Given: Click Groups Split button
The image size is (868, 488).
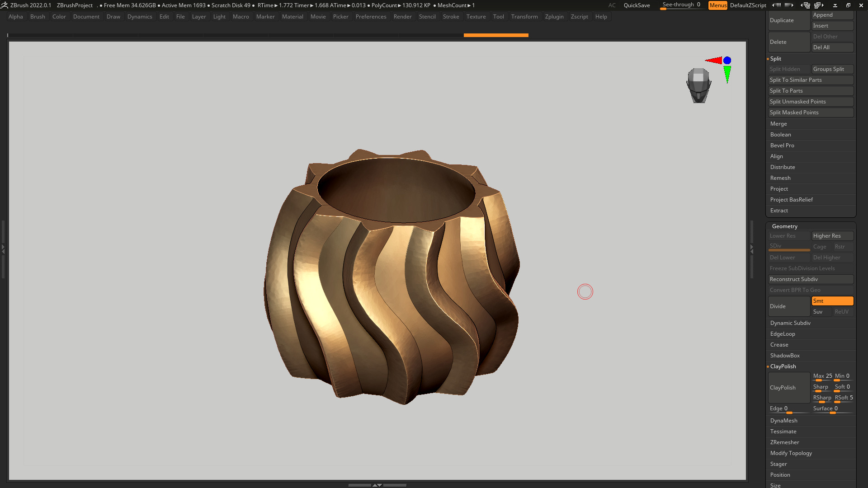Looking at the screenshot, I should pos(832,69).
